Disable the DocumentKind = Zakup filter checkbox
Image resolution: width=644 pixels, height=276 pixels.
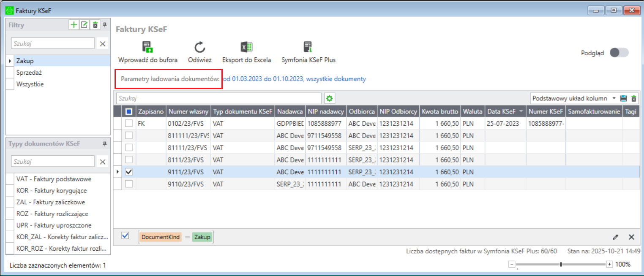(125, 236)
